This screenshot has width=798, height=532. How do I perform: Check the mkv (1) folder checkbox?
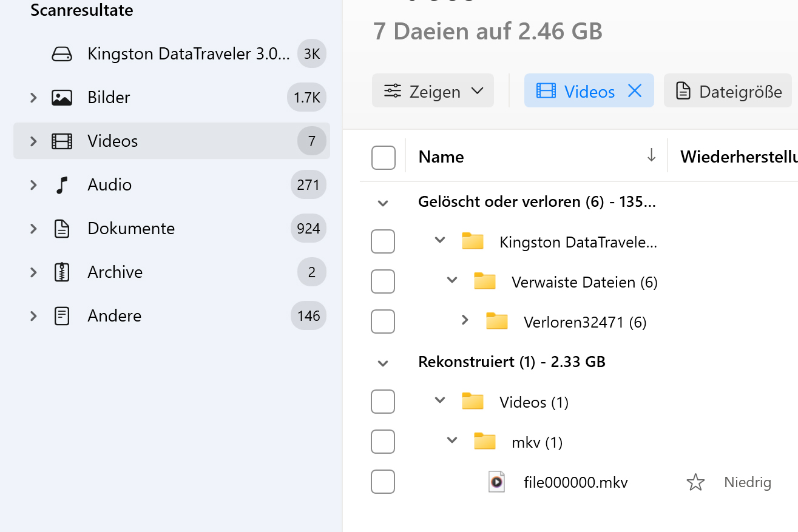point(382,442)
